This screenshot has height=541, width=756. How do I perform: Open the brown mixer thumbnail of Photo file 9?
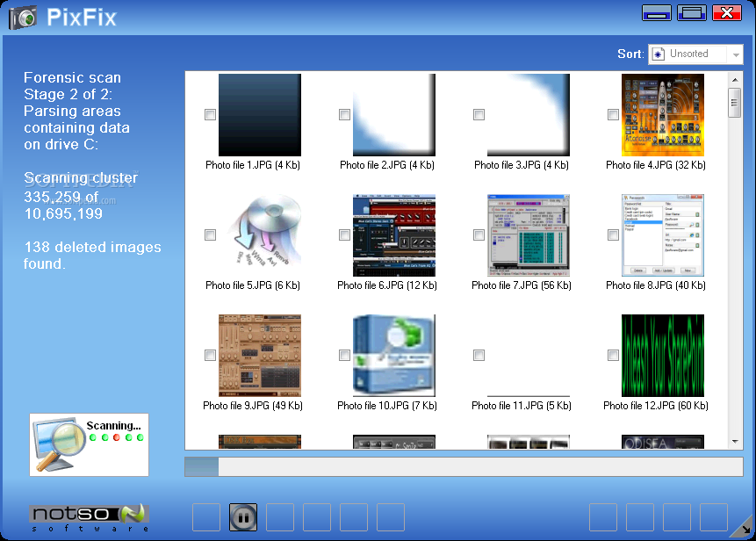tap(260, 356)
